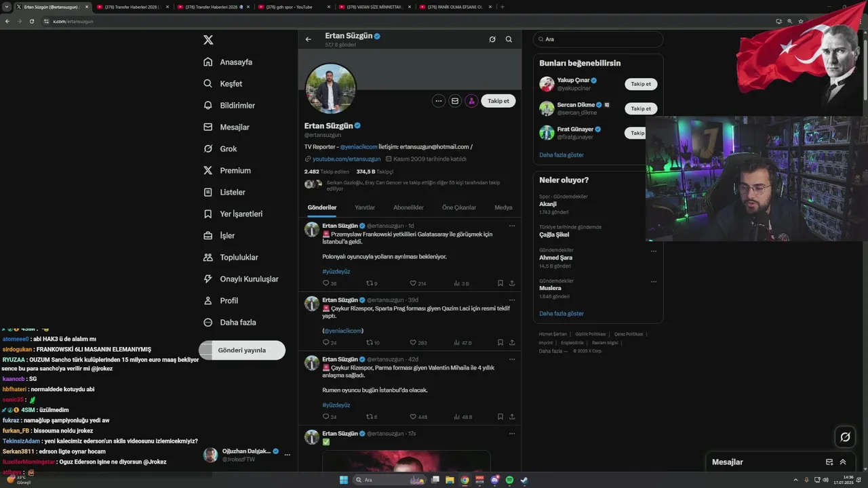Open the 374,5 B Takipçi list

pyautogui.click(x=374, y=172)
